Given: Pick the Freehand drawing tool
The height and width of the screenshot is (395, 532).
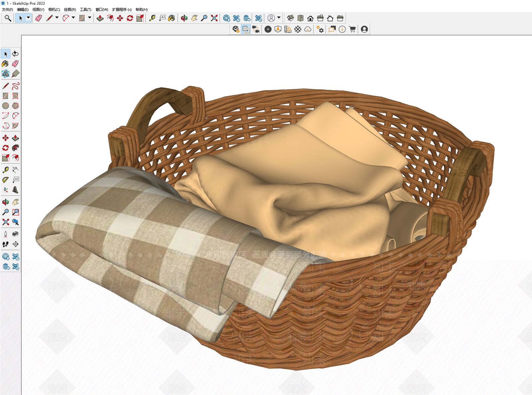Looking at the screenshot, I should point(15,86).
